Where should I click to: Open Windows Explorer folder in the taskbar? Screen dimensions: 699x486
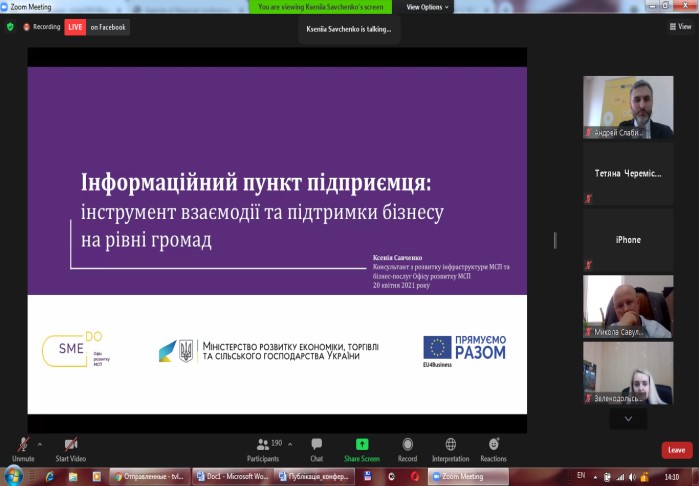point(73,477)
